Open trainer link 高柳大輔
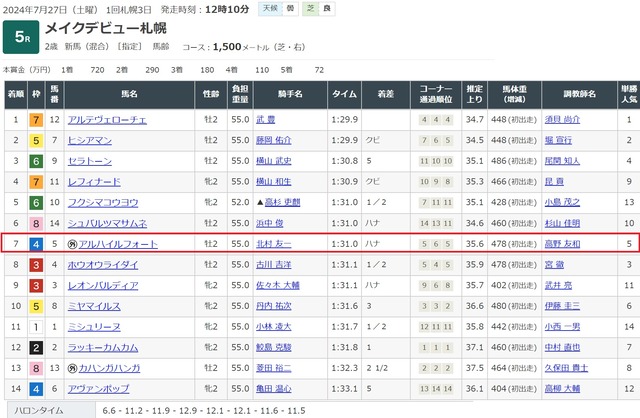Viewport: 640px width, 418px height. (562, 389)
